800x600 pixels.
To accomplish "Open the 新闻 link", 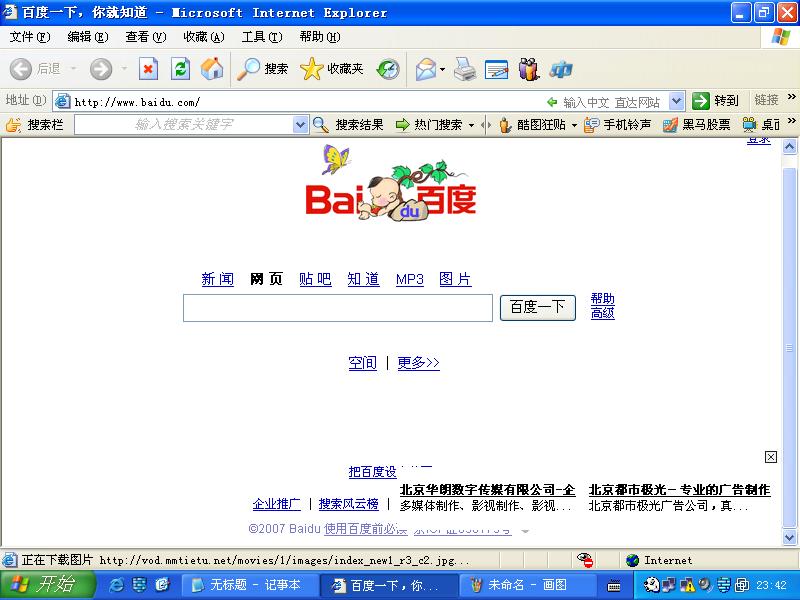I will tap(217, 279).
